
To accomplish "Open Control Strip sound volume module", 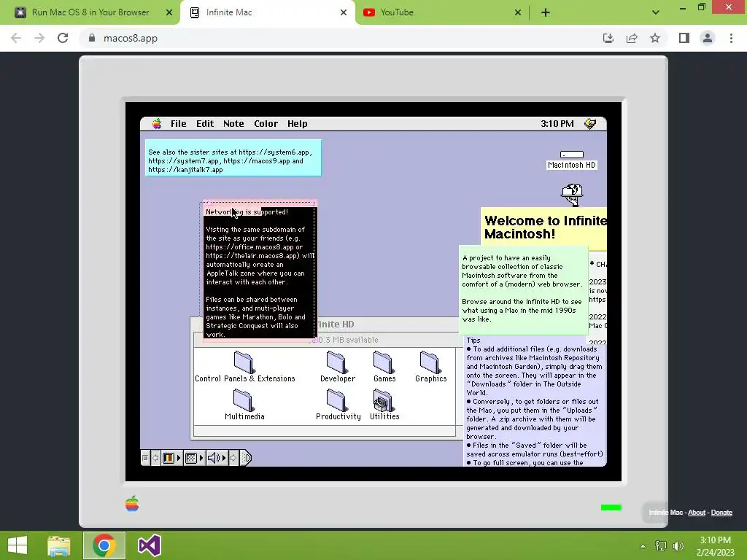I will (217, 458).
